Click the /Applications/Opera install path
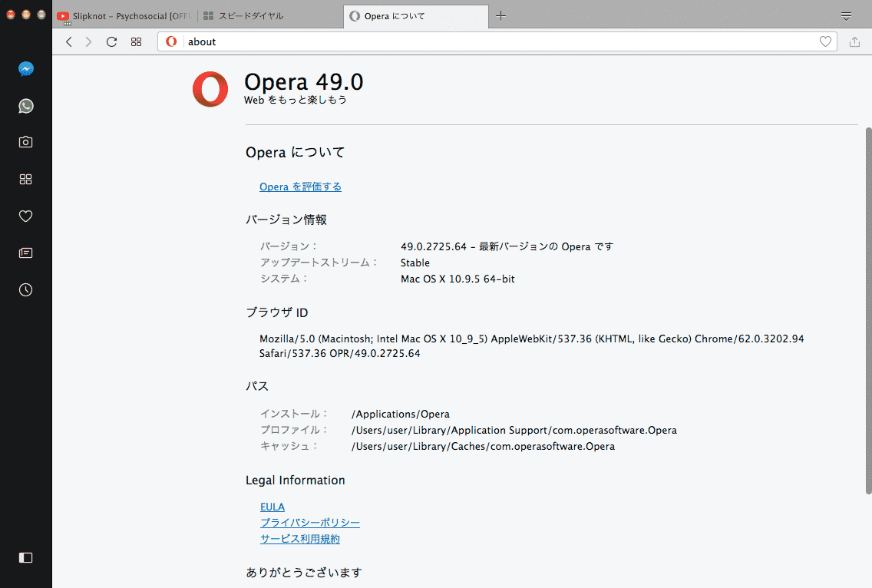Image resolution: width=872 pixels, height=588 pixels. point(401,414)
